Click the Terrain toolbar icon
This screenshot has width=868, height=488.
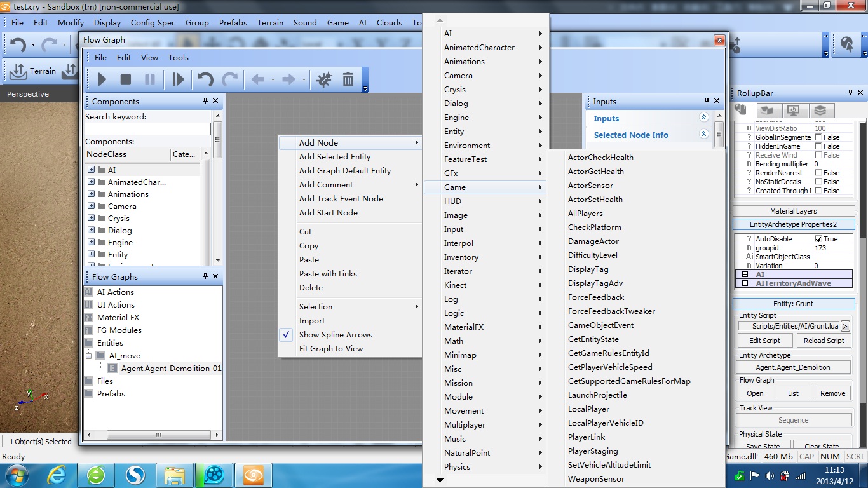coord(19,71)
